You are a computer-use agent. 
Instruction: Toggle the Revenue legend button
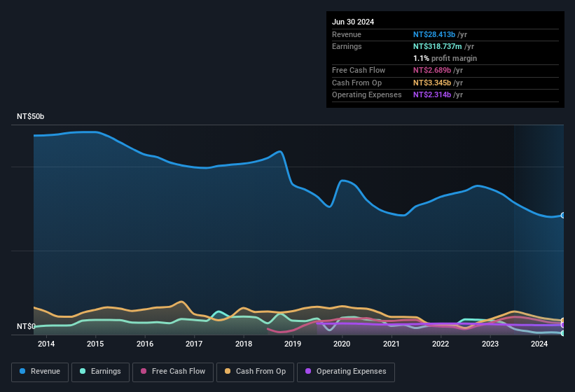click(40, 372)
